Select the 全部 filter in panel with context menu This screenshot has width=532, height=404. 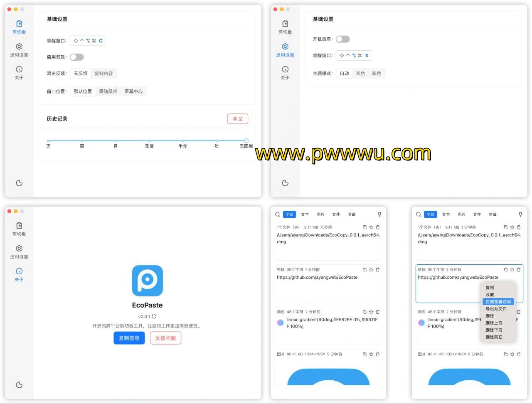click(431, 214)
